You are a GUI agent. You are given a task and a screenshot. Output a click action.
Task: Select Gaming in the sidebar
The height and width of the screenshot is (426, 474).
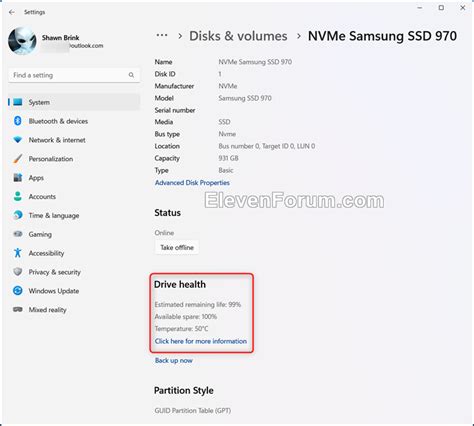point(40,234)
